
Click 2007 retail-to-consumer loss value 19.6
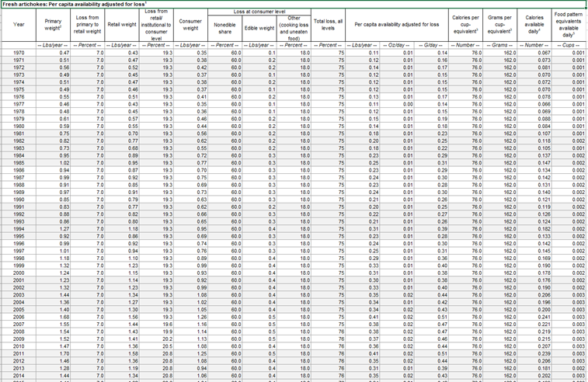(156, 325)
